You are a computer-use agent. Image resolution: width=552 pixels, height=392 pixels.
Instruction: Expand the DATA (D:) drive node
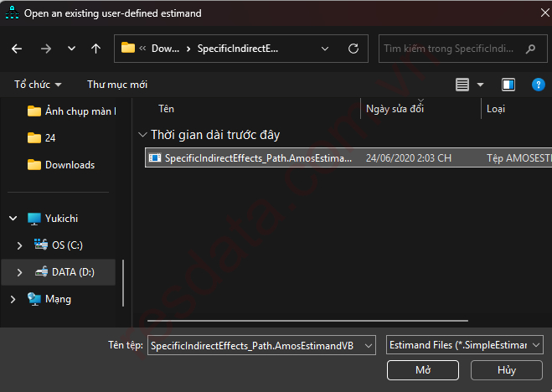(x=20, y=272)
